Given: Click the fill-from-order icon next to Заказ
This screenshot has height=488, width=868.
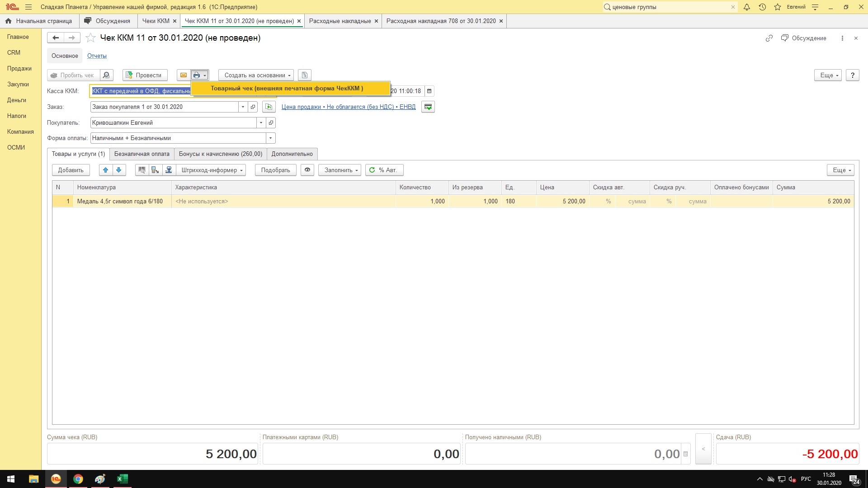Looking at the screenshot, I should pos(269,107).
